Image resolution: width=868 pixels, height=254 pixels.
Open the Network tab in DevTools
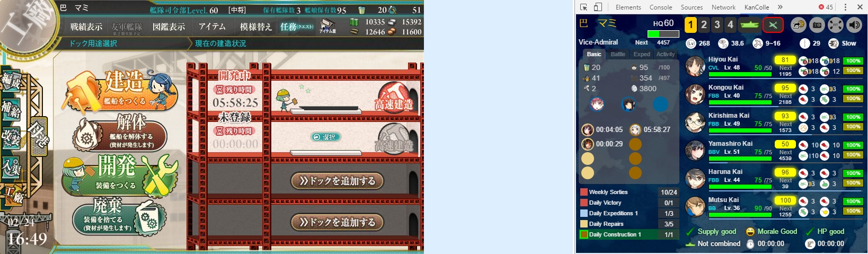click(723, 7)
